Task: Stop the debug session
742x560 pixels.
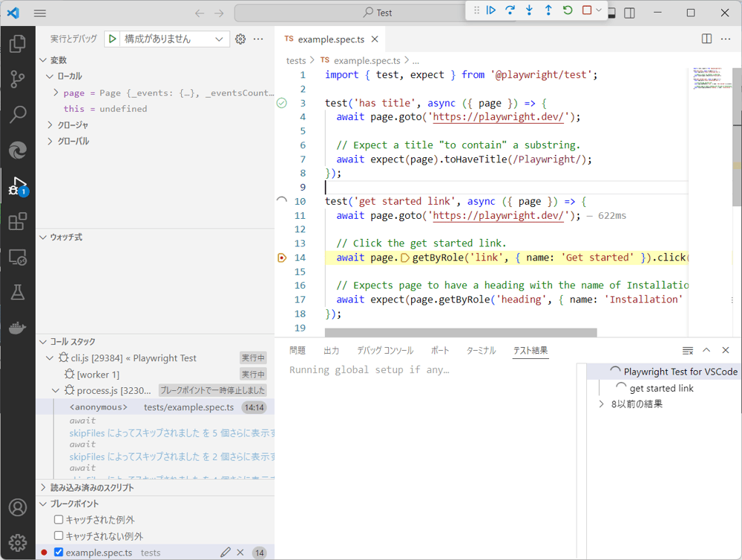Action: [x=587, y=10]
